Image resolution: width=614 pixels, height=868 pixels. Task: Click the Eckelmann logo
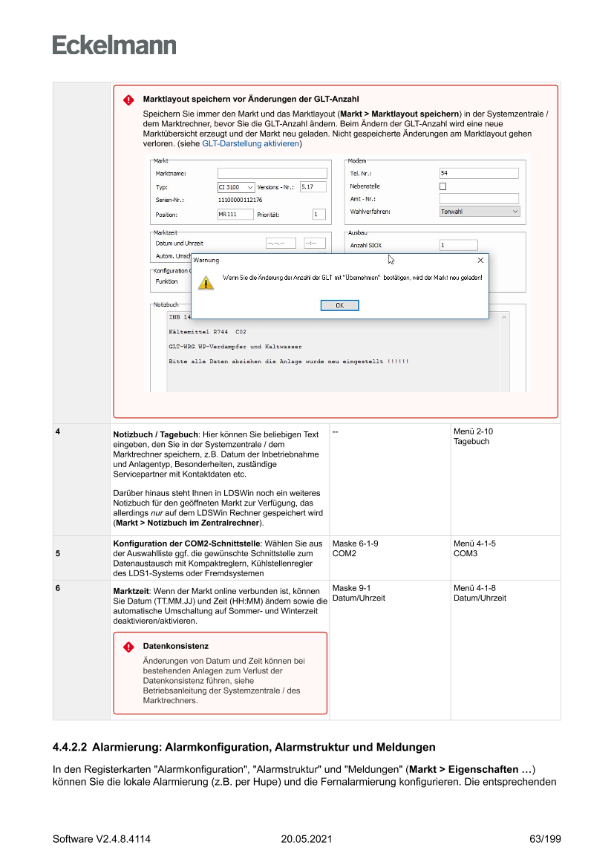114,45
